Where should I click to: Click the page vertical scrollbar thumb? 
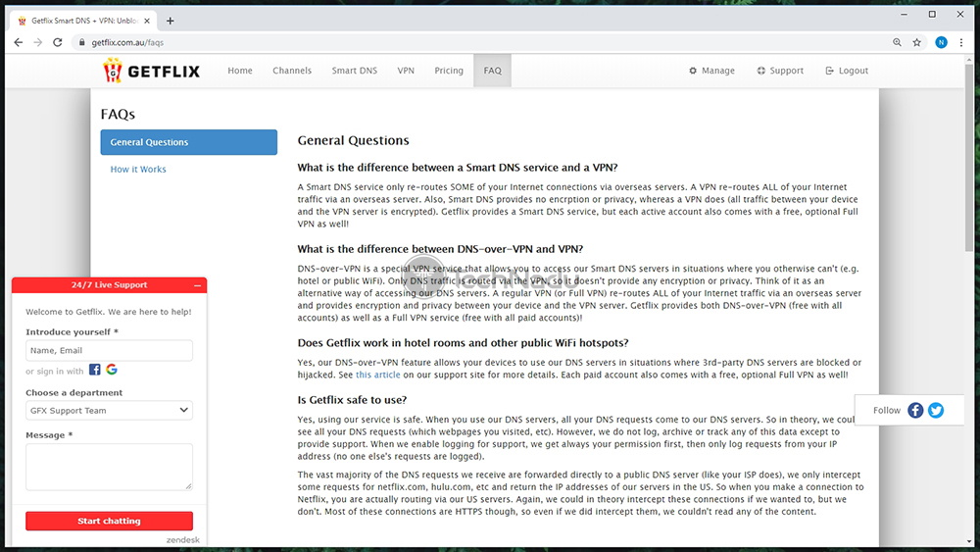tap(969, 156)
